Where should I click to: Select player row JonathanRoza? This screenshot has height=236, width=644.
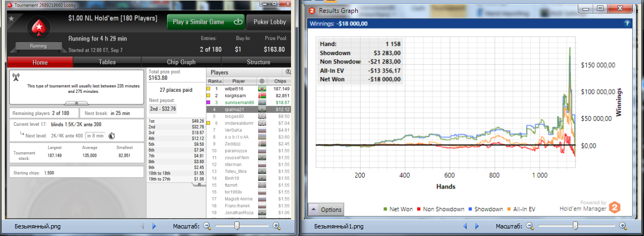click(x=248, y=212)
